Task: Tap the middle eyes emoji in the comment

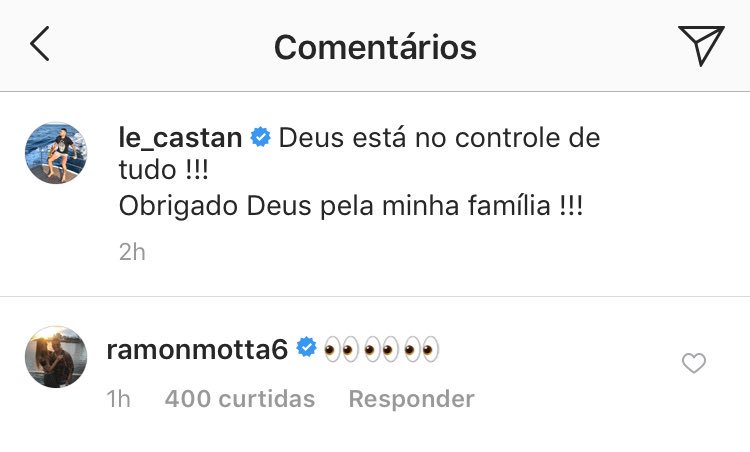Action: (x=381, y=349)
